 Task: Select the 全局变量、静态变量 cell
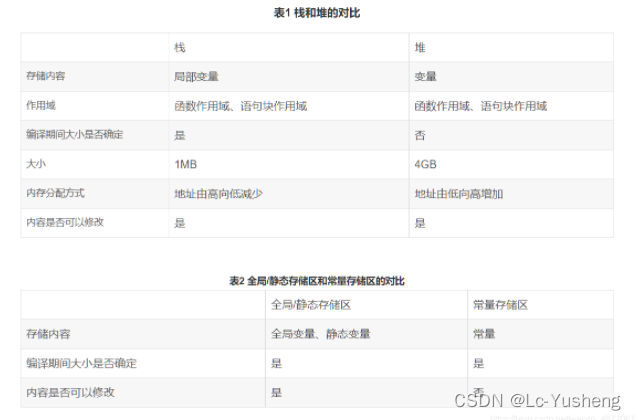(320, 334)
